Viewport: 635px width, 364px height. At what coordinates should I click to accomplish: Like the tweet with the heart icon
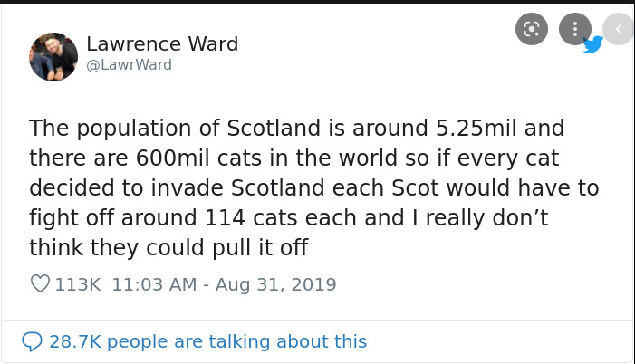tap(40, 284)
